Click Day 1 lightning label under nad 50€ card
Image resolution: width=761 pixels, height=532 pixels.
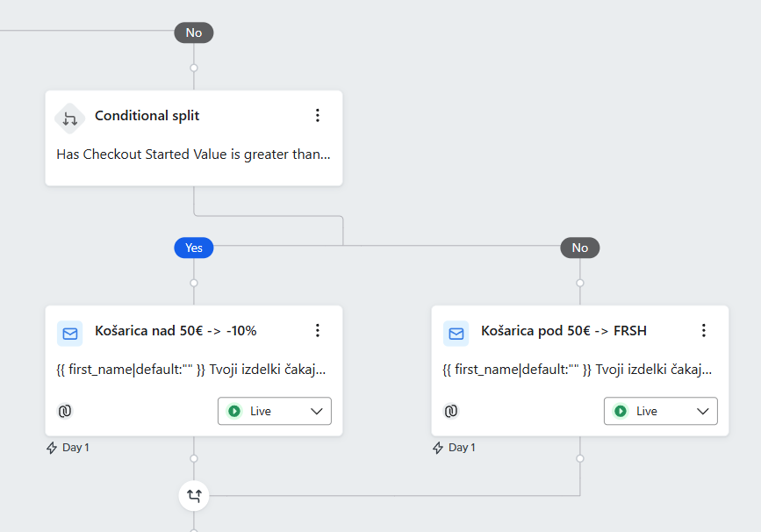68,448
